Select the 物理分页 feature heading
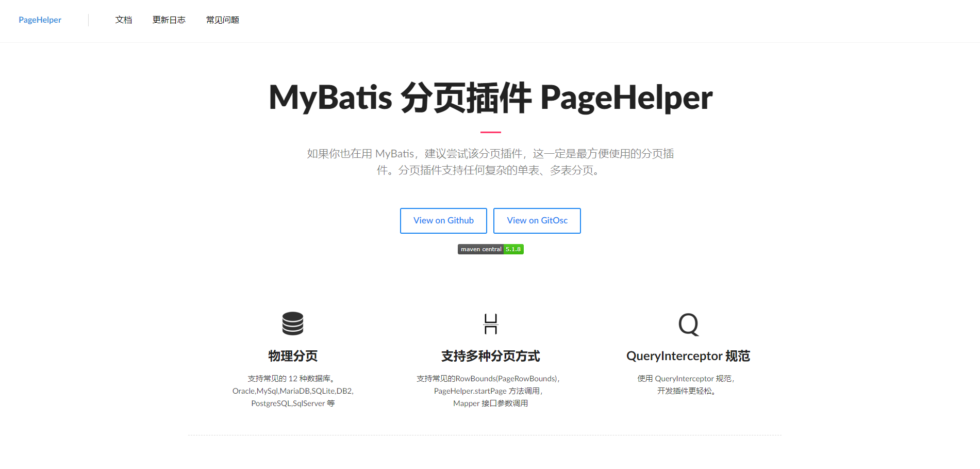The height and width of the screenshot is (469, 980). [x=292, y=356]
